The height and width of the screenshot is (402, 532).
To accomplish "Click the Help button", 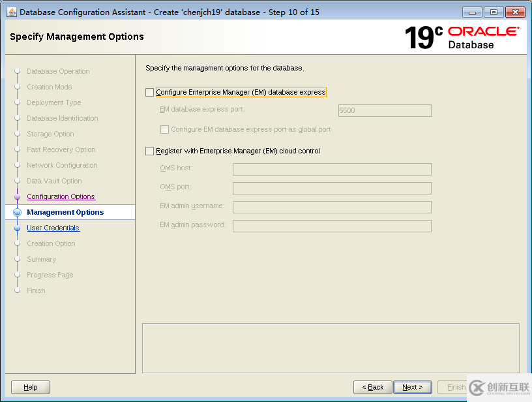I will 31,387.
